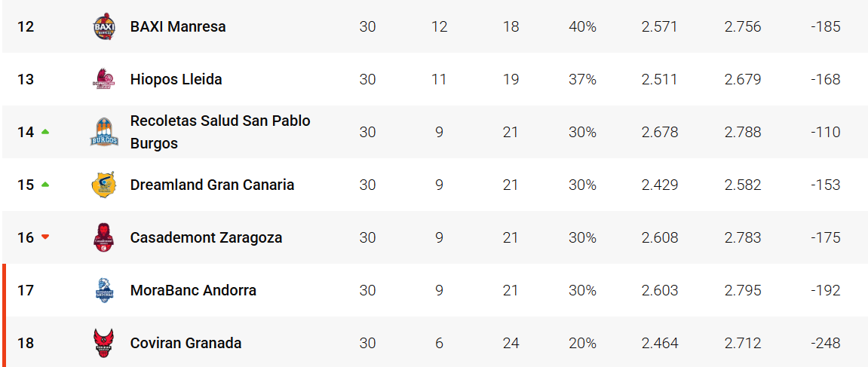Click green up arrow beside position 14

click(x=45, y=132)
